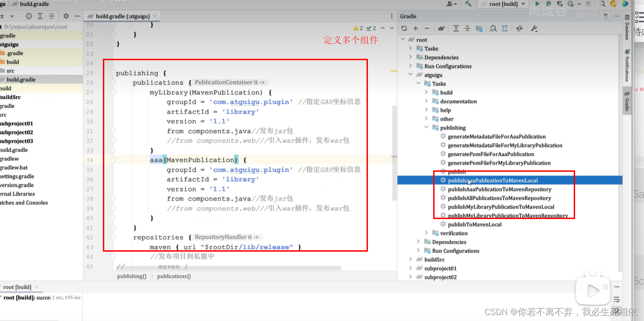Image resolution: width=644 pixels, height=321 pixels.
Task: Open the user account icon menu
Action: pos(452,4)
